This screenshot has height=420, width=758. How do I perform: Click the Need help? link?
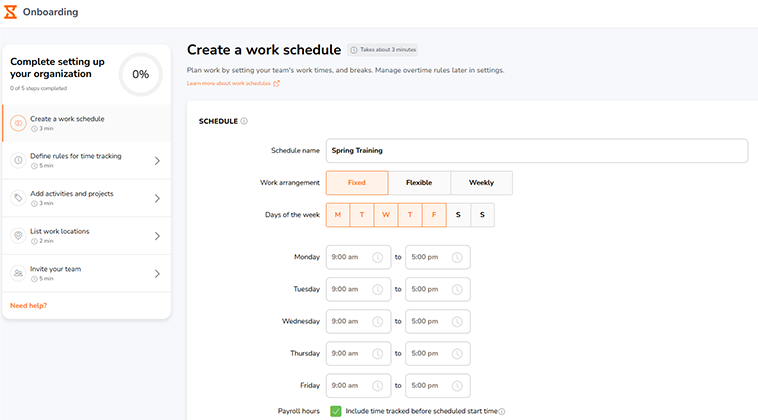pyautogui.click(x=28, y=305)
